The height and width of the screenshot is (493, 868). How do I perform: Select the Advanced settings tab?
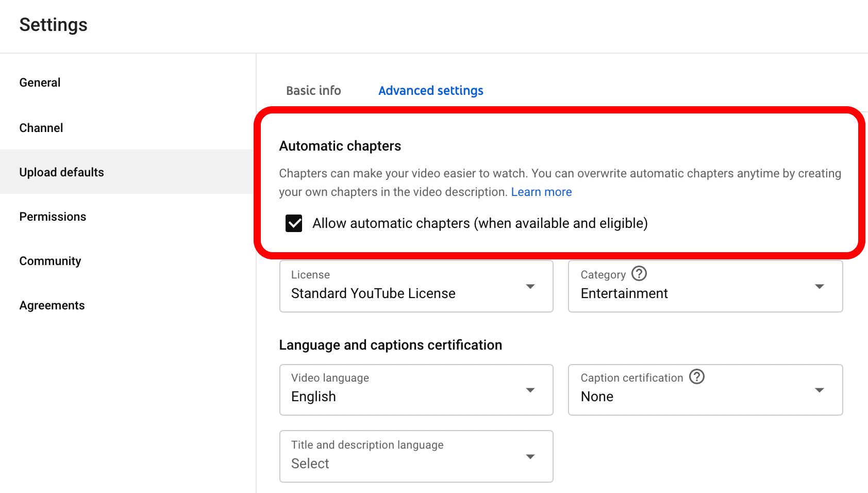(x=430, y=91)
